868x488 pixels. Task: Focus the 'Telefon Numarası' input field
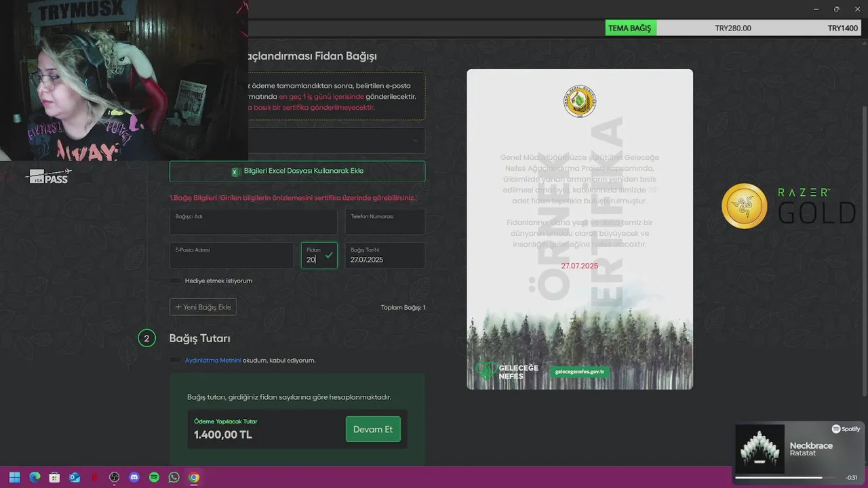point(385,222)
